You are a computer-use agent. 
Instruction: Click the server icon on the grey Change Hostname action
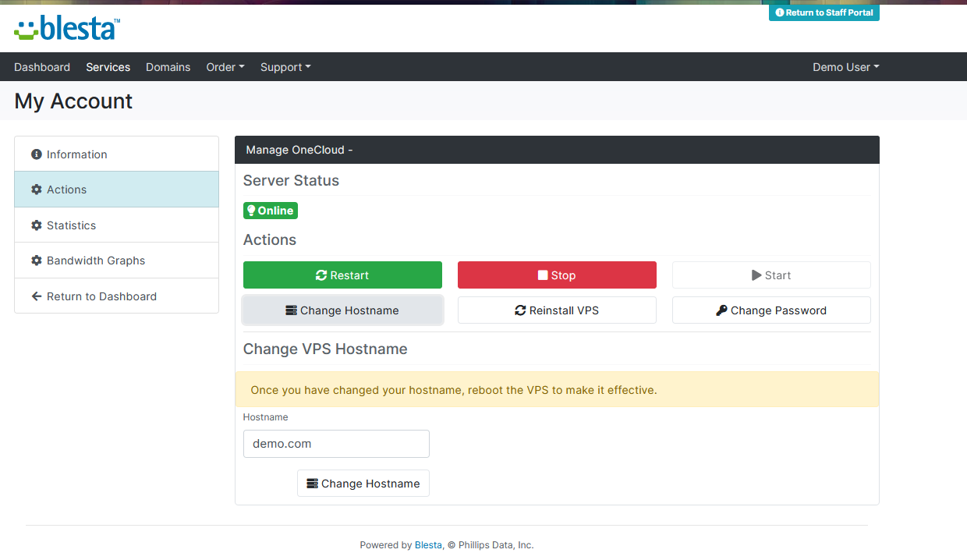[291, 310]
